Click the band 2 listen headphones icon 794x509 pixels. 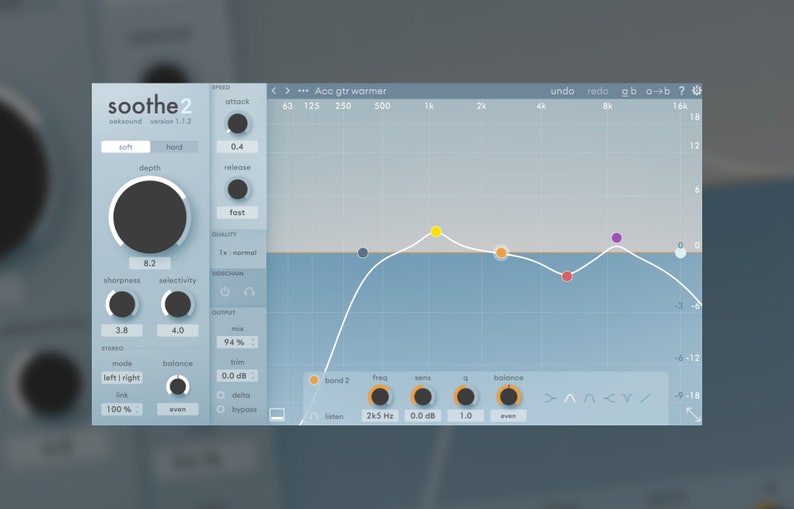pyautogui.click(x=314, y=416)
